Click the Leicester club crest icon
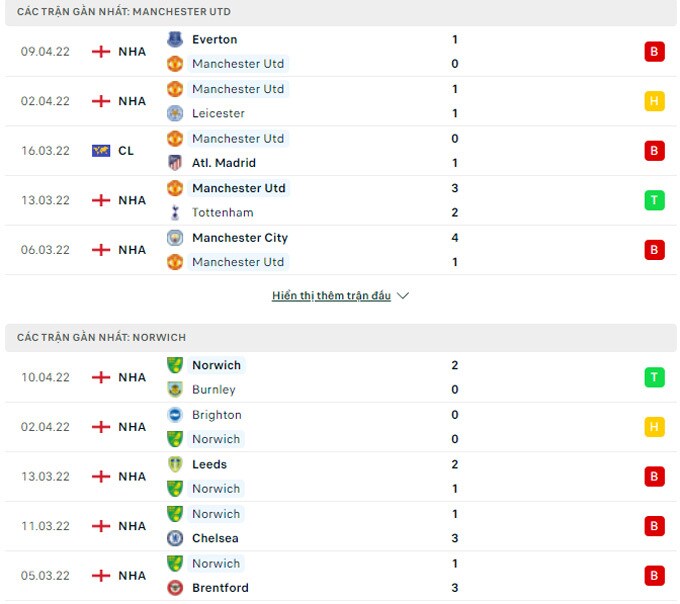680x604 pixels. click(x=175, y=113)
